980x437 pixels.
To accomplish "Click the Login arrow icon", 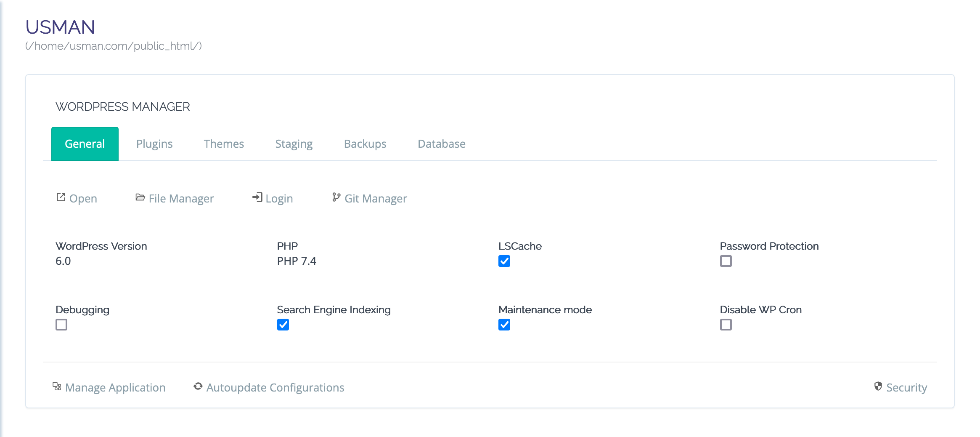I will pyautogui.click(x=257, y=197).
